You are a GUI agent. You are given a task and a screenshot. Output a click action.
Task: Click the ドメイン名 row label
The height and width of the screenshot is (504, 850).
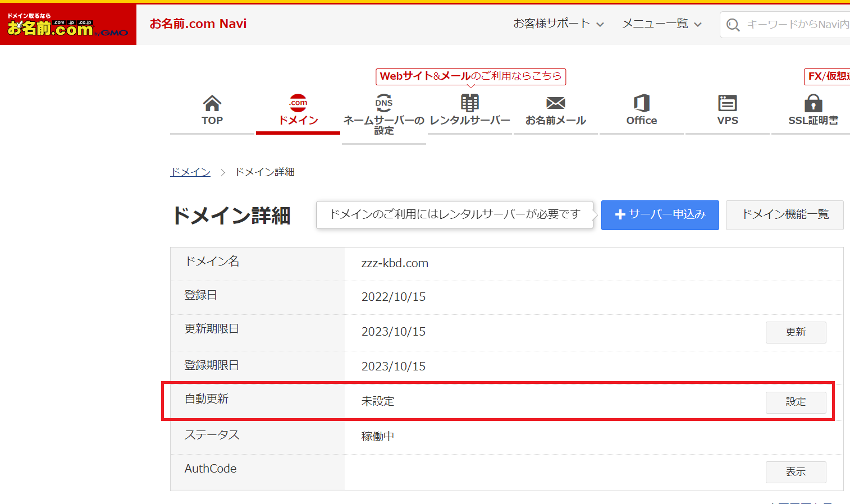(212, 262)
